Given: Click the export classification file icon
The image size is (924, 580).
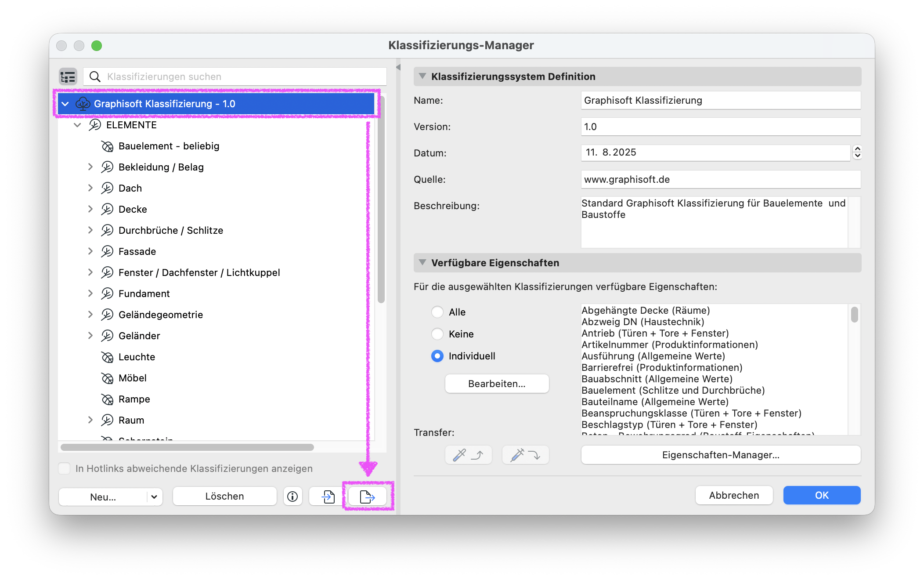Looking at the screenshot, I should tap(367, 497).
